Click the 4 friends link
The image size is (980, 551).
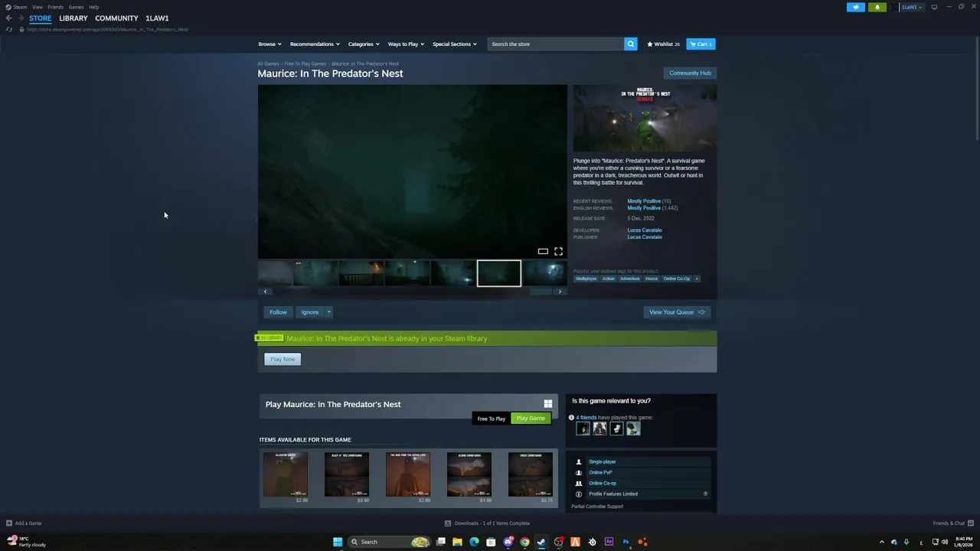point(586,417)
